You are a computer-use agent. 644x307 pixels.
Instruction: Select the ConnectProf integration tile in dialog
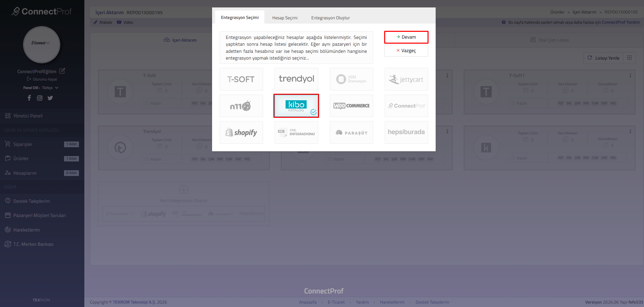click(x=406, y=106)
